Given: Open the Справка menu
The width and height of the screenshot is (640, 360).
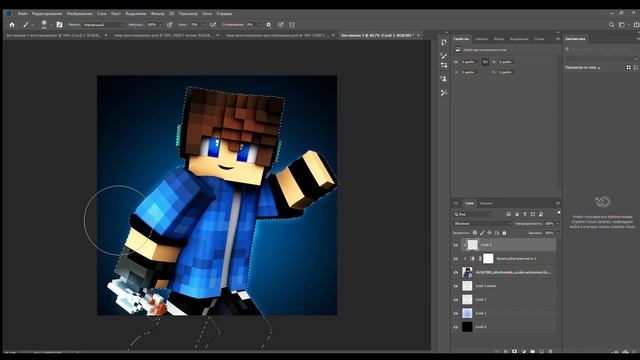Looking at the screenshot, I should (224, 13).
